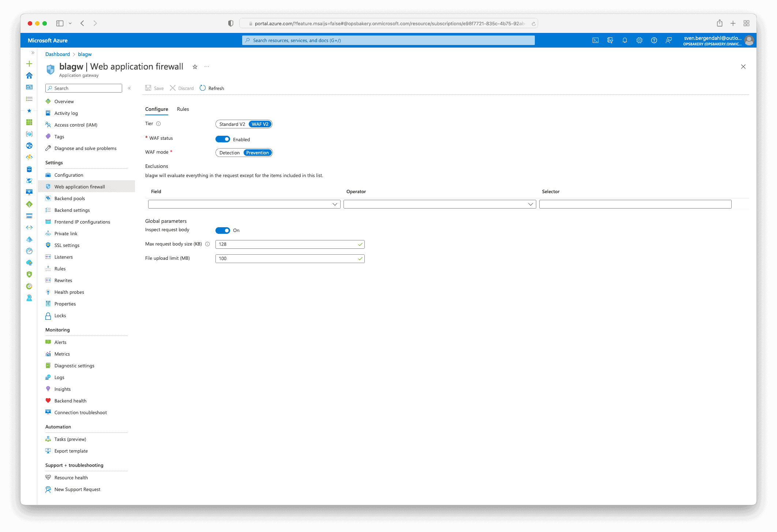Open the Field exclusion dropdown

[244, 204]
